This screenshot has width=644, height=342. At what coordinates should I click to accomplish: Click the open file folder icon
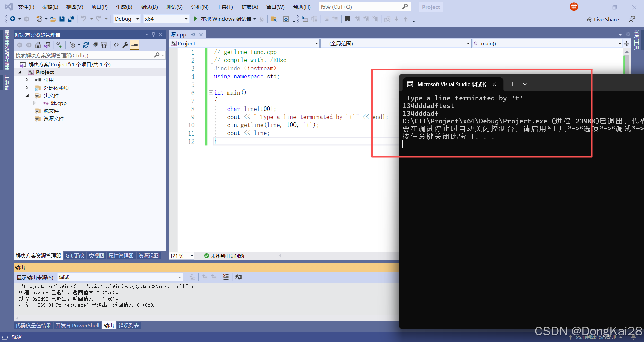coord(53,19)
